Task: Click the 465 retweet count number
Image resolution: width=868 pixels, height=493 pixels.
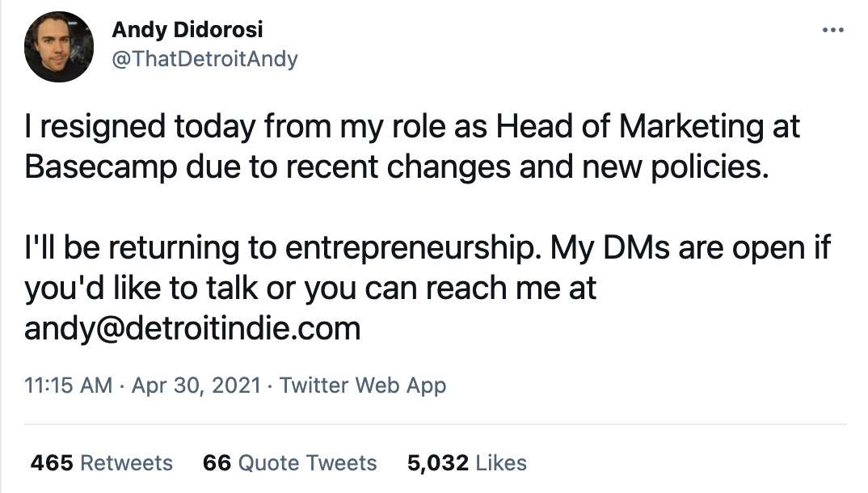Action: coord(52,463)
